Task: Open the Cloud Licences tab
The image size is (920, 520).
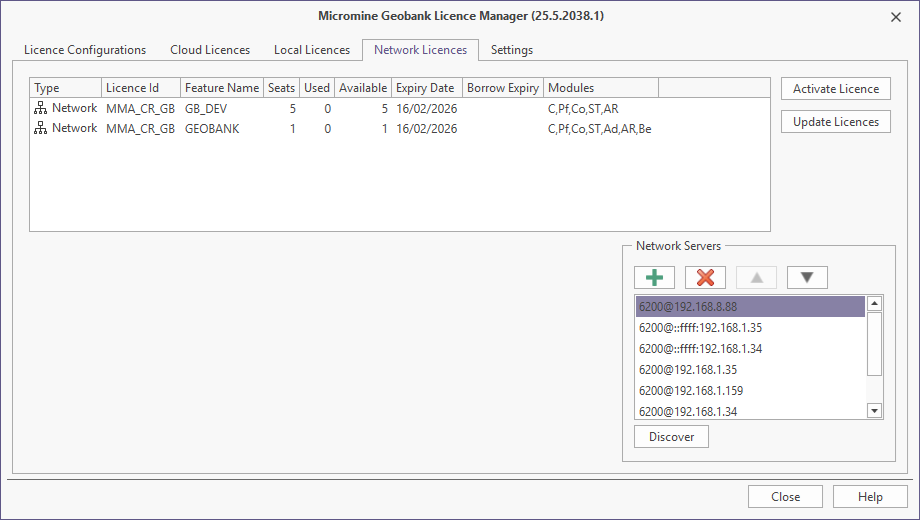Action: tap(210, 50)
